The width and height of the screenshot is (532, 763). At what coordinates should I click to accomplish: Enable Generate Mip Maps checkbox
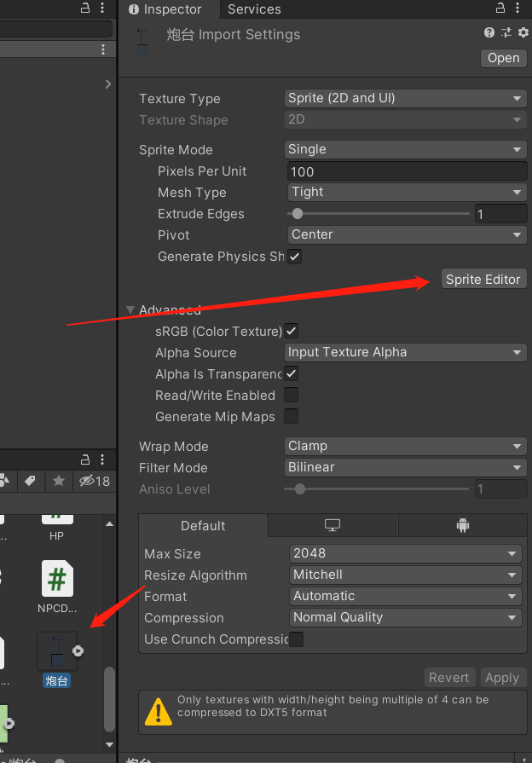click(291, 417)
